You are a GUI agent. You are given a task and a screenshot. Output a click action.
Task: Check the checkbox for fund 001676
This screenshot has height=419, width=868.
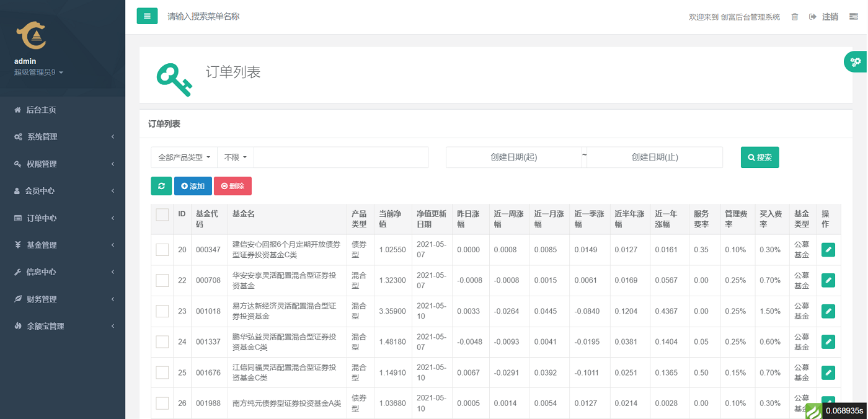162,372
